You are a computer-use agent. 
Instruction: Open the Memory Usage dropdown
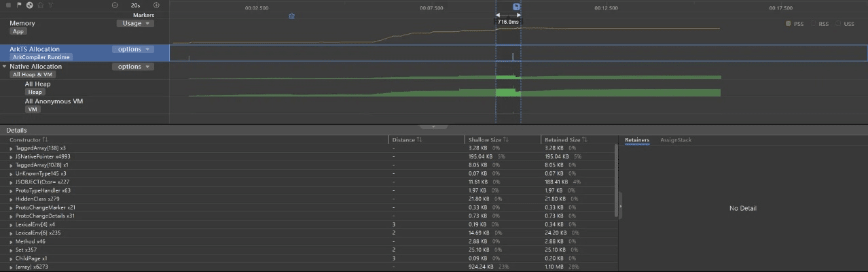pyautogui.click(x=134, y=23)
